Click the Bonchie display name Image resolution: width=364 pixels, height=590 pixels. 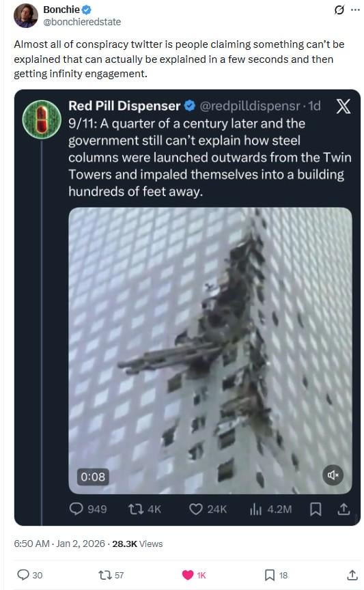(x=61, y=10)
